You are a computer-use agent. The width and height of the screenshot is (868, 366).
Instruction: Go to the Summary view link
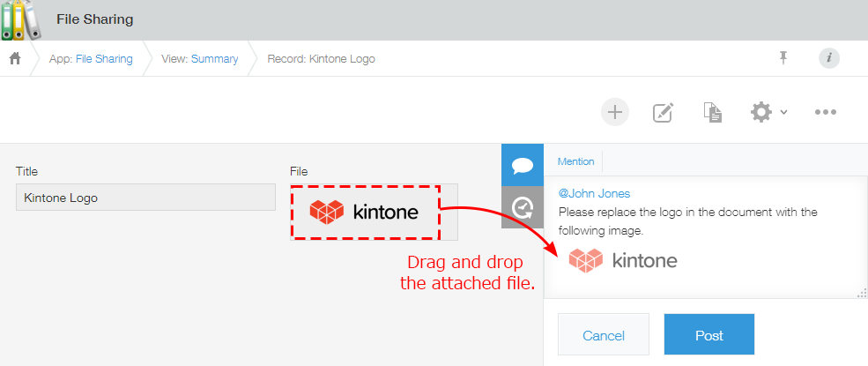(x=214, y=59)
